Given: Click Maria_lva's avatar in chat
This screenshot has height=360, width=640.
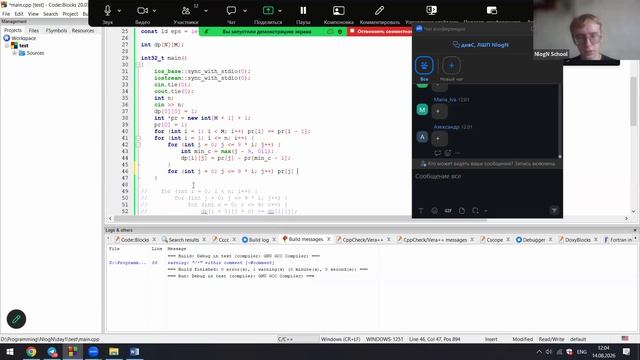Looking at the screenshot, I should 422,109.
